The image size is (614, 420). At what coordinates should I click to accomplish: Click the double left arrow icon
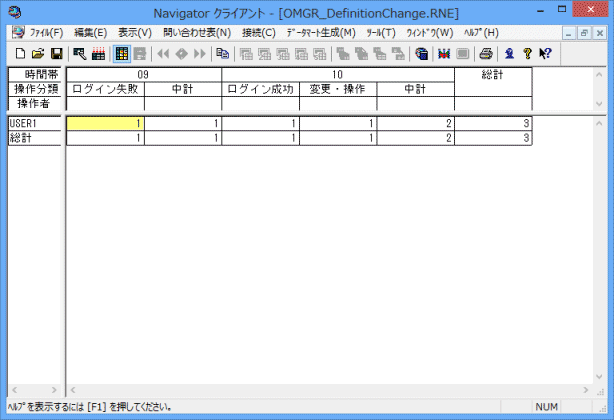coord(163,54)
